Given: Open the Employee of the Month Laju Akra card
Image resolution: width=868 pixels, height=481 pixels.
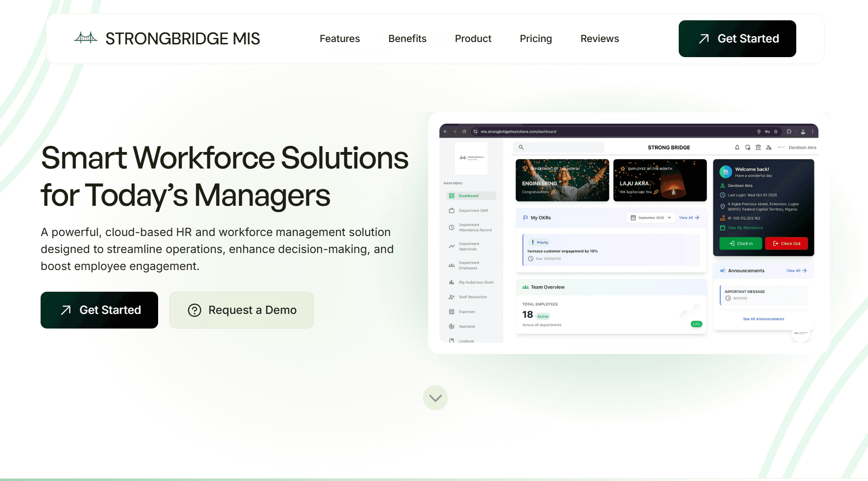Looking at the screenshot, I should pyautogui.click(x=660, y=180).
